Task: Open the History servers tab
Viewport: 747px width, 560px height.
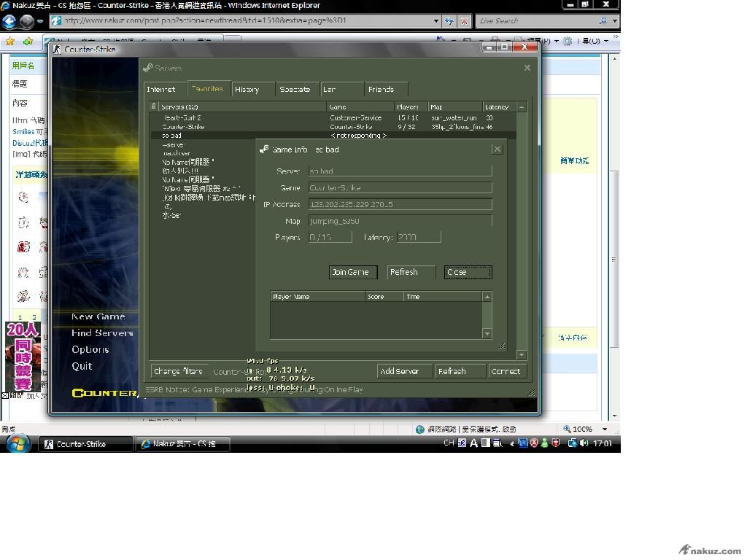Action: 247,89
